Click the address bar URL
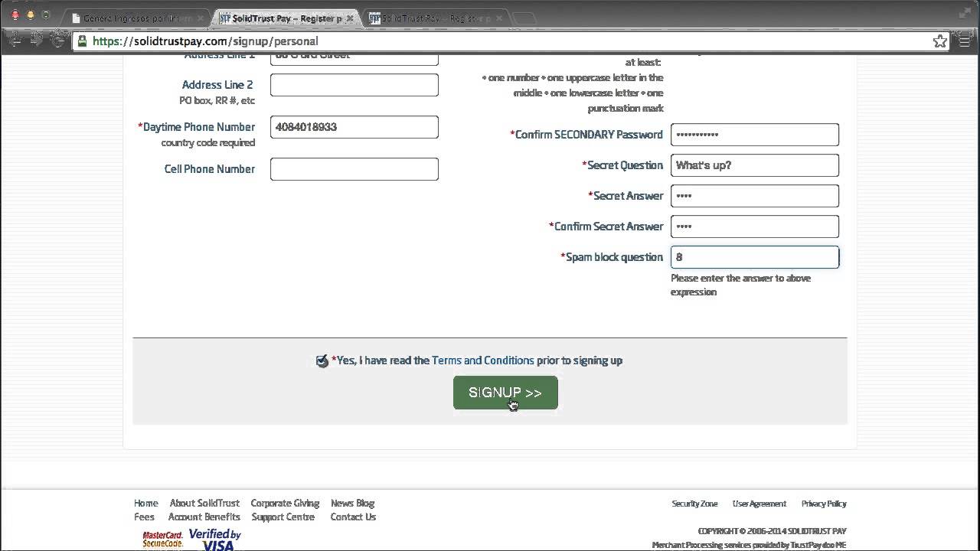This screenshot has height=551, width=980. coord(205,41)
